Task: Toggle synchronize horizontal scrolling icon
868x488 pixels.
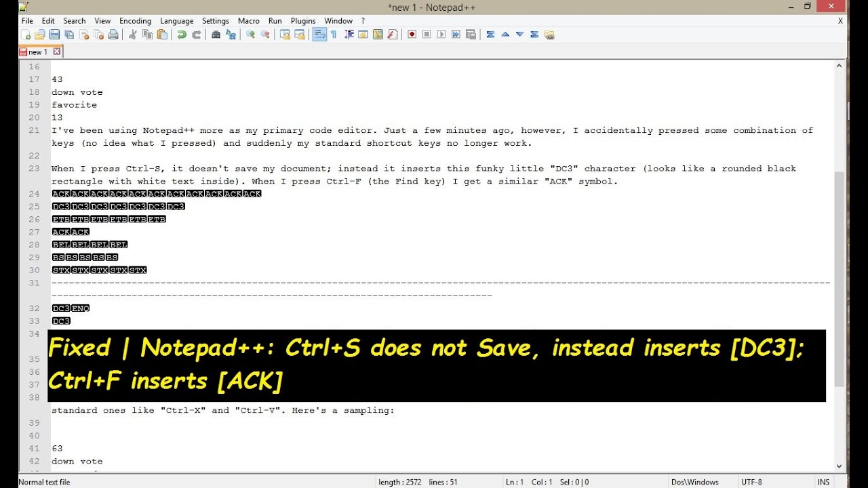Action: click(x=300, y=35)
